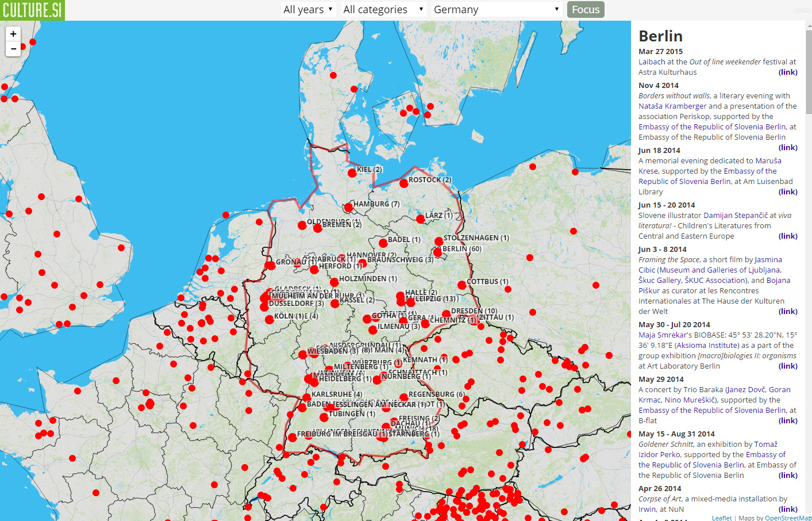
Task: Open the All years dropdown
Action: pyautogui.click(x=308, y=10)
